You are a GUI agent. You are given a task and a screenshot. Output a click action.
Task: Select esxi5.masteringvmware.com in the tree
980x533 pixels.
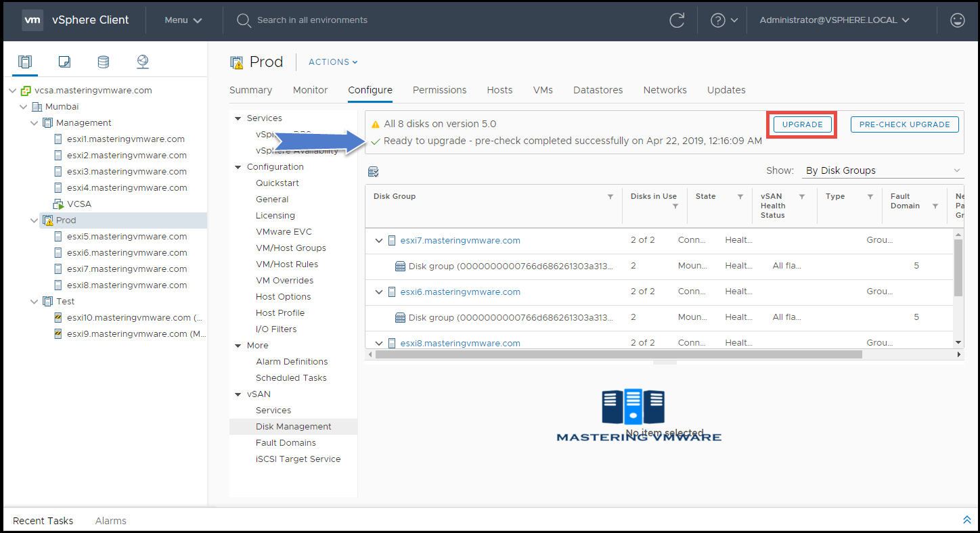coord(127,237)
